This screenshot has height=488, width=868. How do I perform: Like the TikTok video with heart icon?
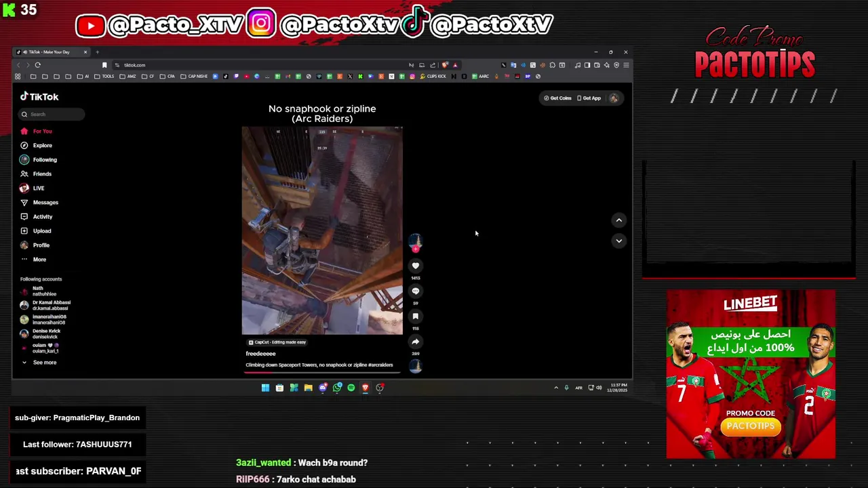[416, 266]
